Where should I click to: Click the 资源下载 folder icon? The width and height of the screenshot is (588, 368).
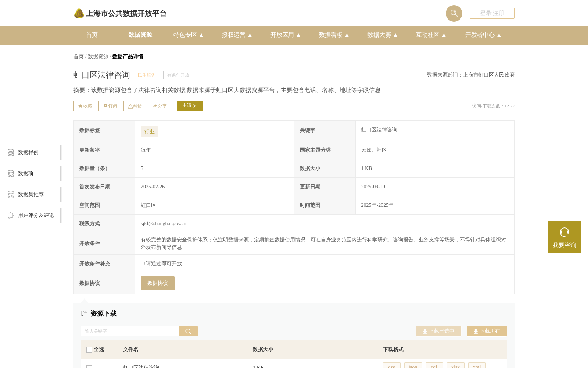(84, 314)
